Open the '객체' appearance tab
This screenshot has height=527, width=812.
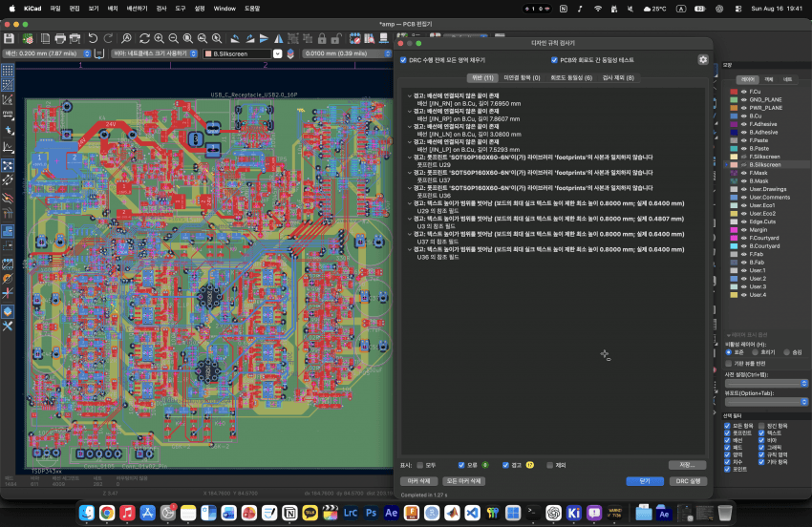coord(769,80)
